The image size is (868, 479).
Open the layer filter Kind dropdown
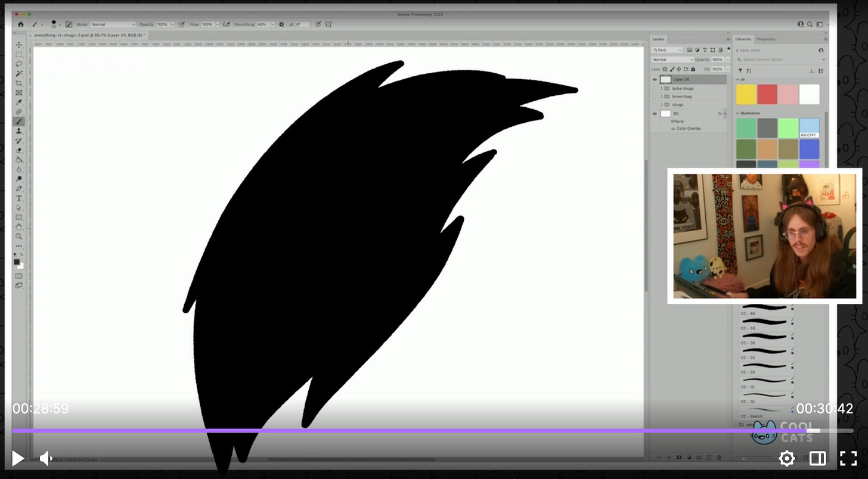(667, 50)
